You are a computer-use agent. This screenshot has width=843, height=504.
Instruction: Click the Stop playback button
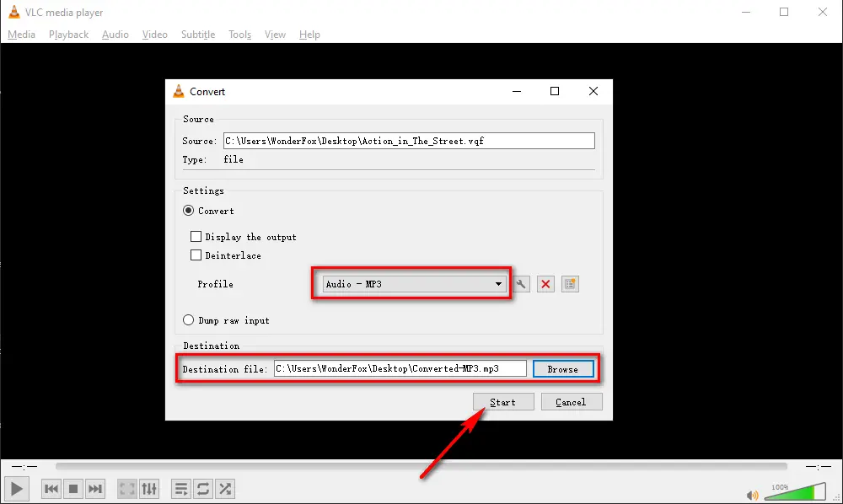pyautogui.click(x=73, y=489)
